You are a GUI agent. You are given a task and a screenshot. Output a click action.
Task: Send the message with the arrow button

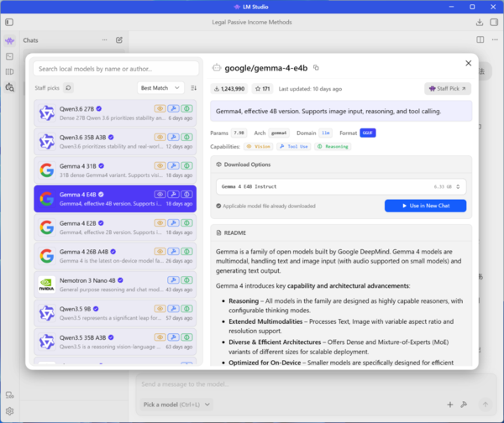point(486,405)
